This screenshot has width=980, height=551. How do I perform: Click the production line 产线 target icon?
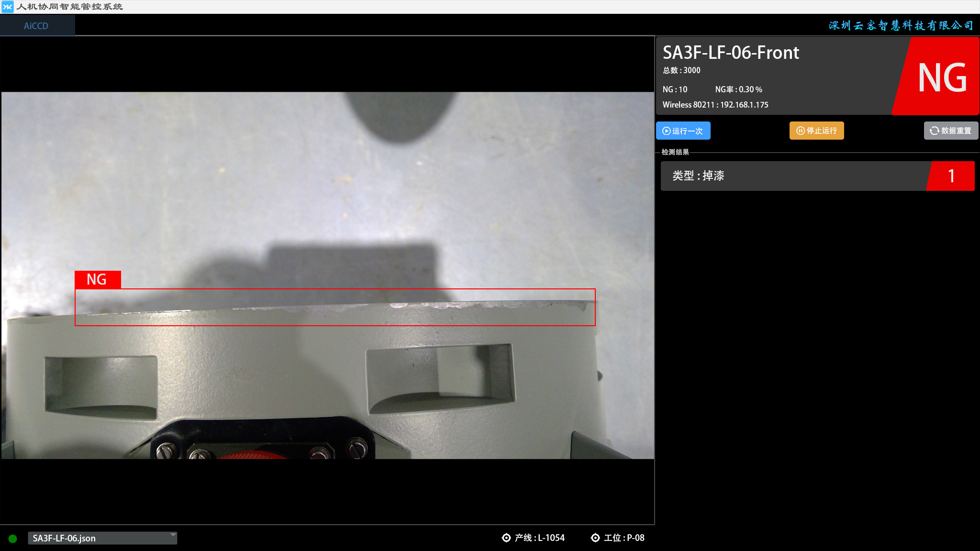[x=506, y=538]
